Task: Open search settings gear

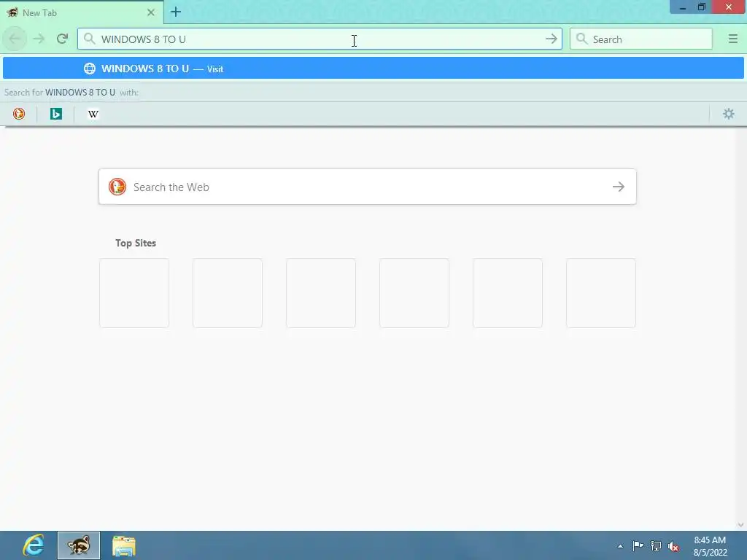Action: (x=729, y=114)
